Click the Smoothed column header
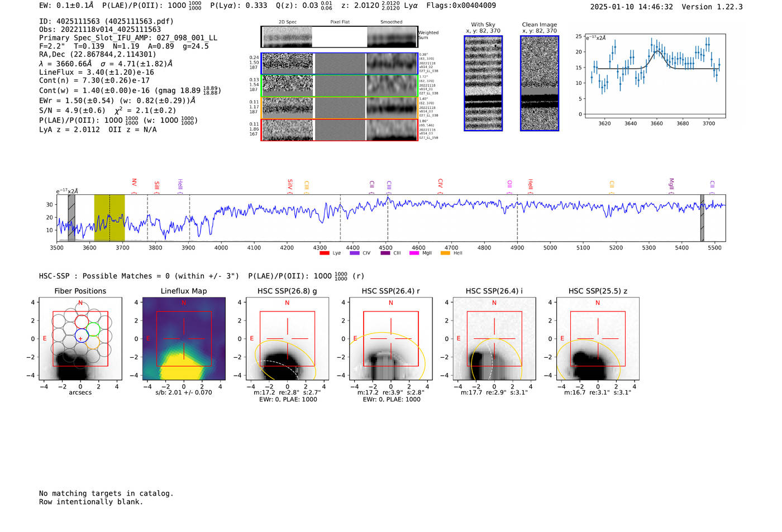 click(x=392, y=22)
